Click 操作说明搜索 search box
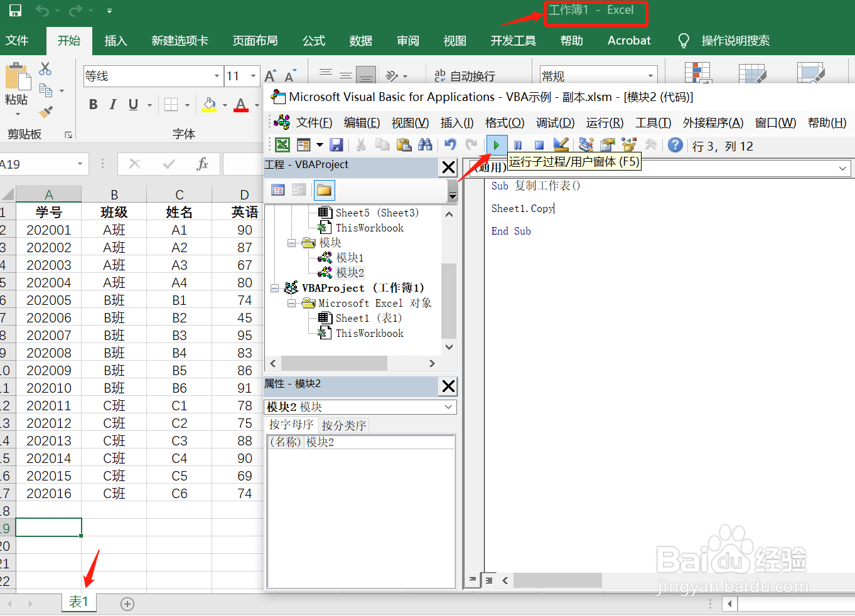855x616 pixels. click(735, 41)
